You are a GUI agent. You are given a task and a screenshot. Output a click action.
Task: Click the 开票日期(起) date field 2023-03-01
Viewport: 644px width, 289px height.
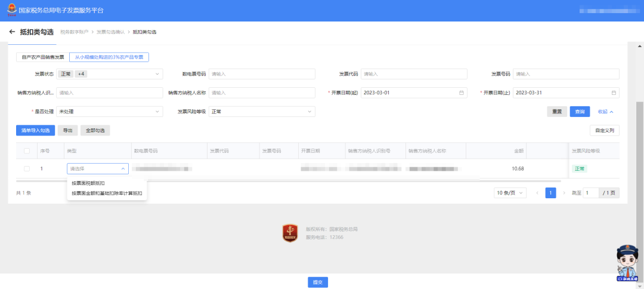[414, 93]
